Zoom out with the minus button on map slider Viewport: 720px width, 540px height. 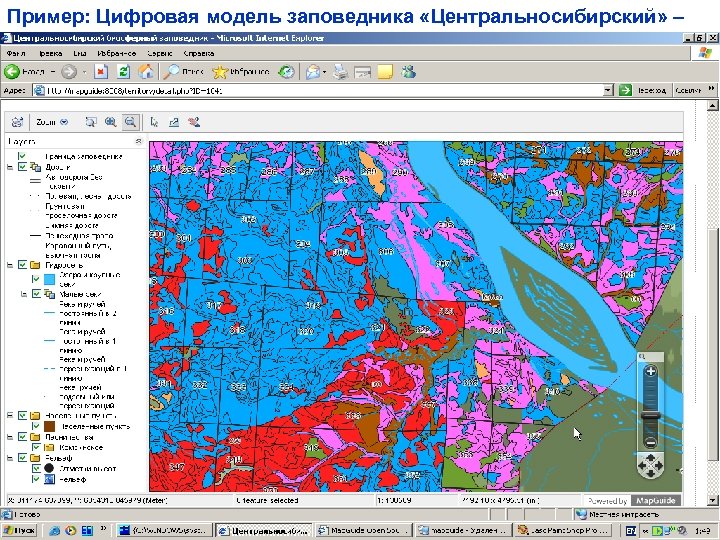click(650, 443)
